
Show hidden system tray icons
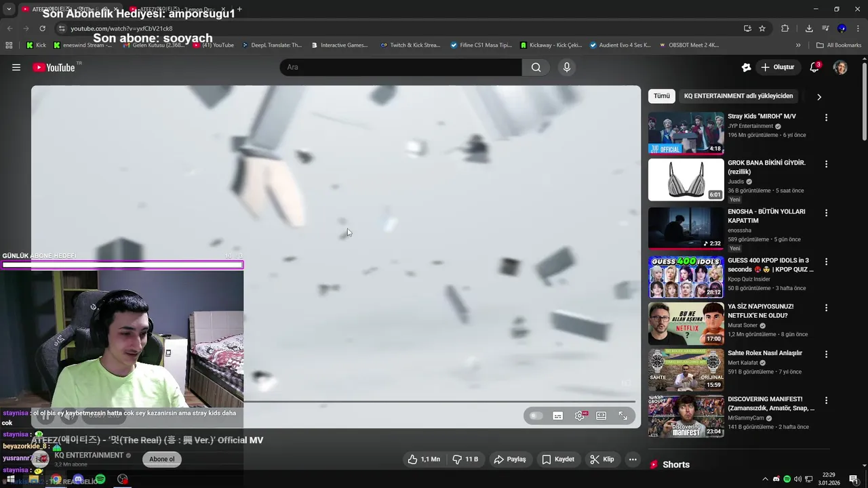[766, 479]
